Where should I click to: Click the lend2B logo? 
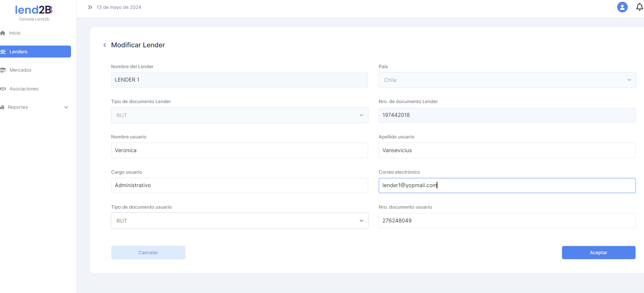click(x=34, y=10)
